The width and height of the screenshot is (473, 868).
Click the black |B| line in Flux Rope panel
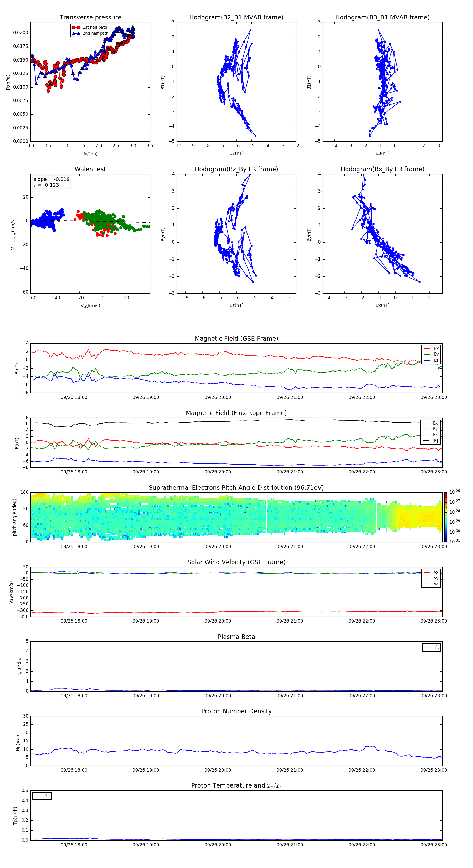click(236, 421)
